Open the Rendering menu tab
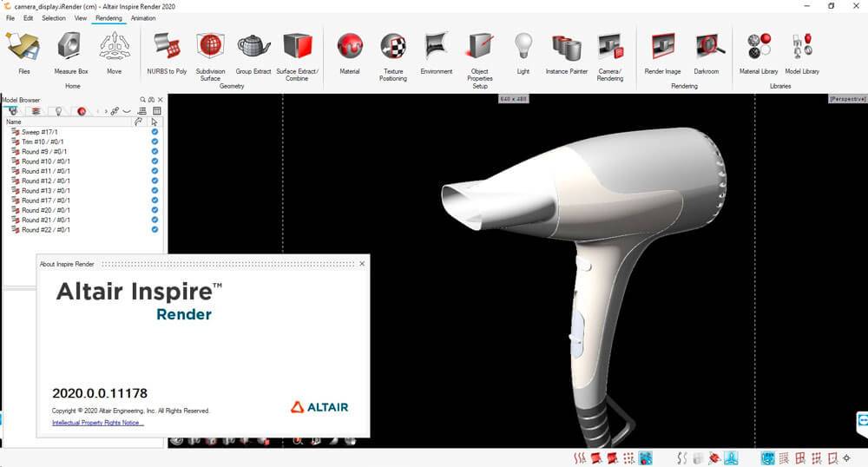Screen dimensions: 868x467 click(108, 17)
